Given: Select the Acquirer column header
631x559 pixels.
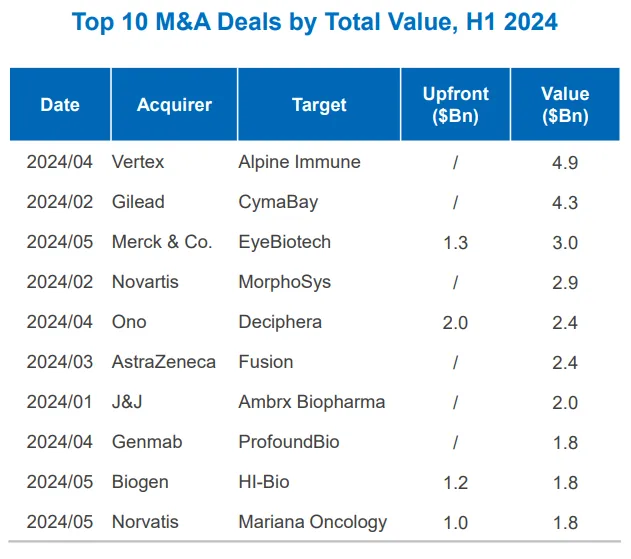Looking at the screenshot, I should [x=175, y=105].
